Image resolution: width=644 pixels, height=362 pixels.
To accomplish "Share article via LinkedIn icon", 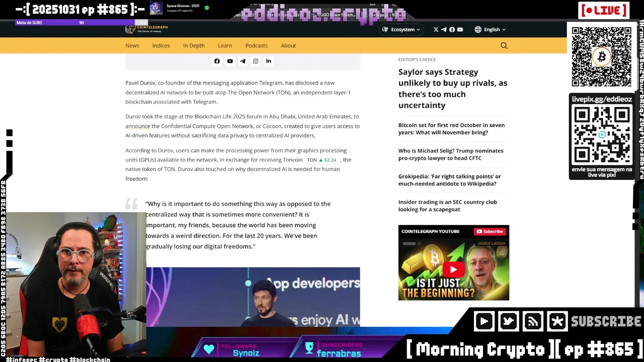I will [269, 61].
